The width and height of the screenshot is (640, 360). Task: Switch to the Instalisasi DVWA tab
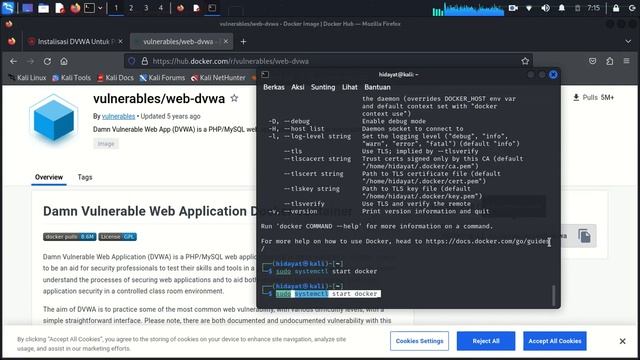tap(76, 42)
